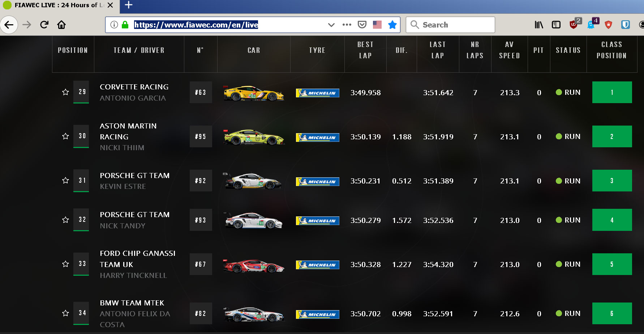
Task: Open a new browser tab
Action: coord(128,5)
